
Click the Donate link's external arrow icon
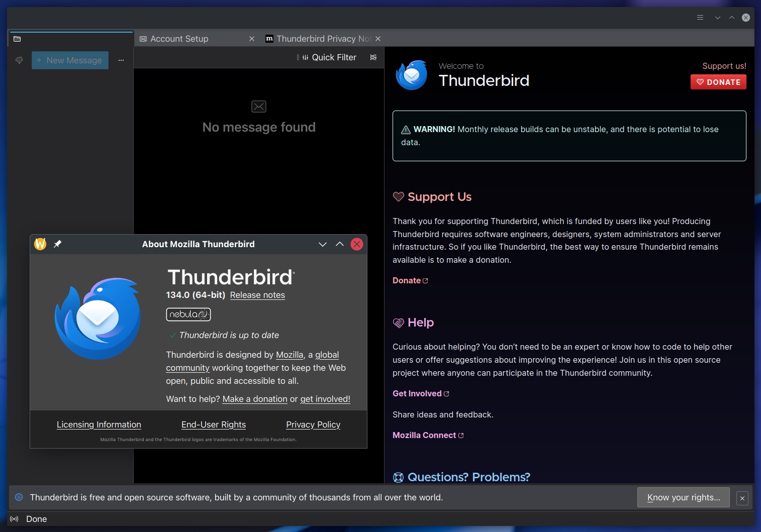pyautogui.click(x=425, y=281)
